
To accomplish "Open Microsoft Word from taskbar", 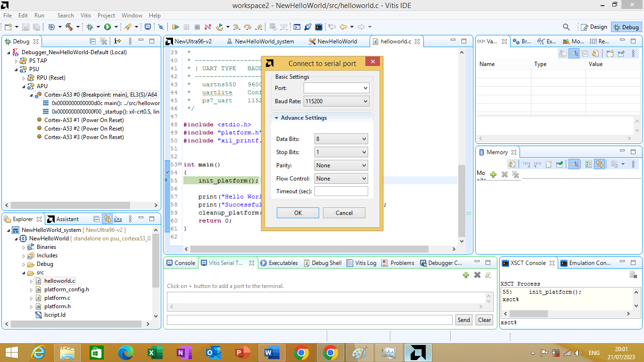I will pyautogui.click(x=272, y=353).
